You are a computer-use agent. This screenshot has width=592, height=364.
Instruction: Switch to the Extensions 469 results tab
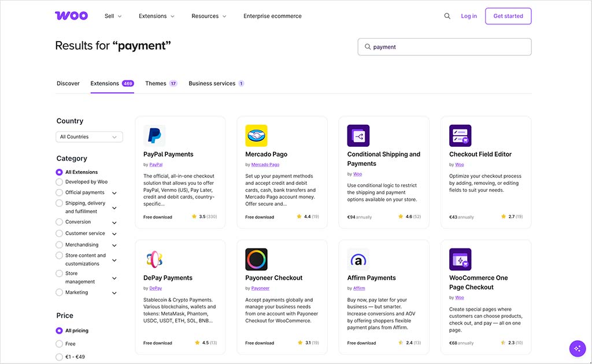112,83
